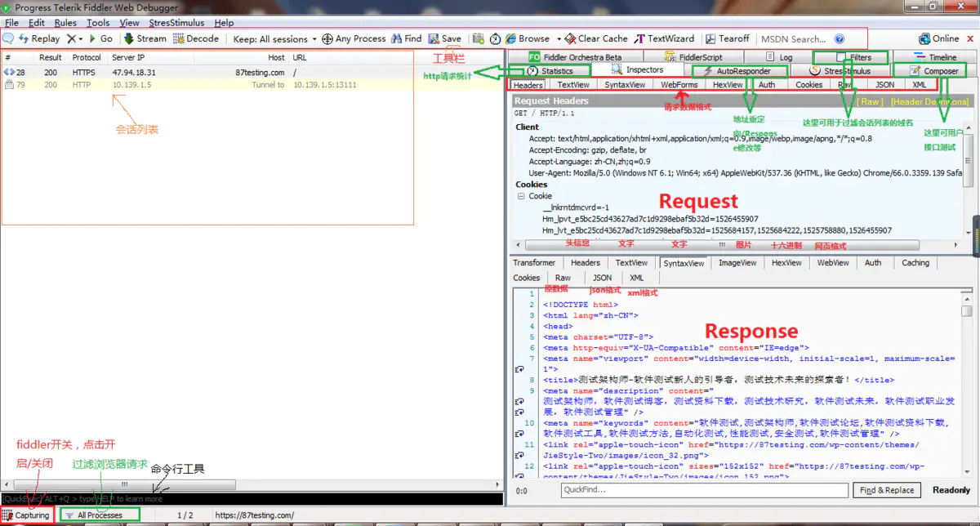980x526 pixels.
Task: Open the Rules menu
Action: coord(65,22)
